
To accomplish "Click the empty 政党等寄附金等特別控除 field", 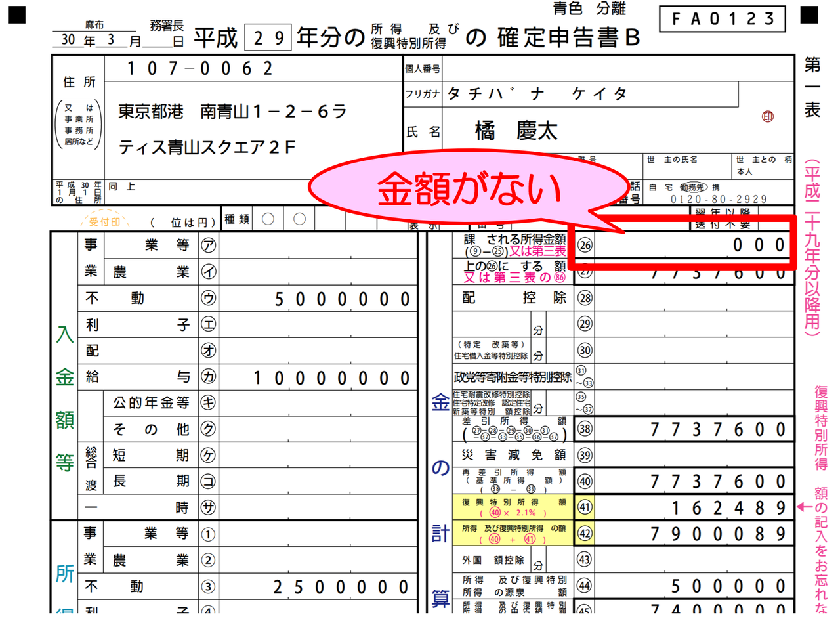I will pyautogui.click(x=694, y=377).
